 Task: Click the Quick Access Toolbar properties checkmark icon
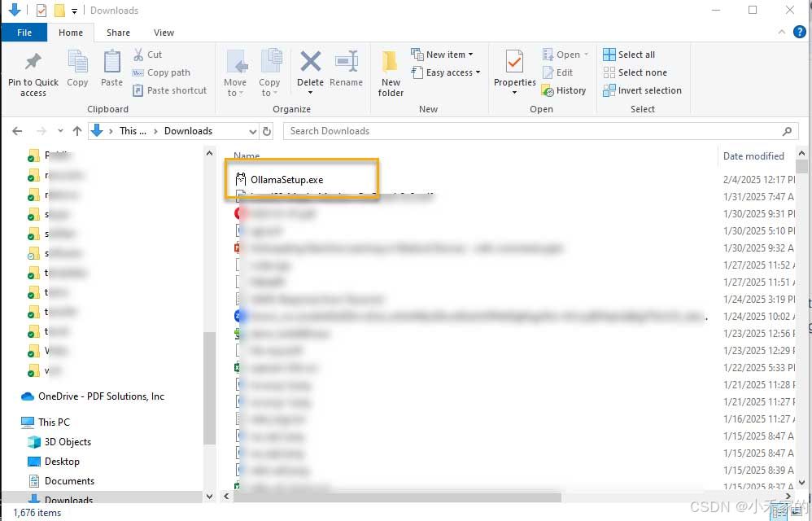click(x=41, y=11)
